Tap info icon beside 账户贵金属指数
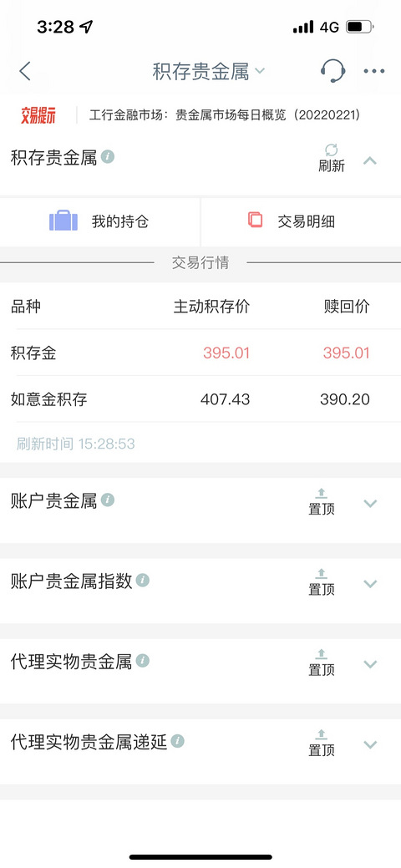Image resolution: width=401 pixels, height=868 pixels. (143, 580)
